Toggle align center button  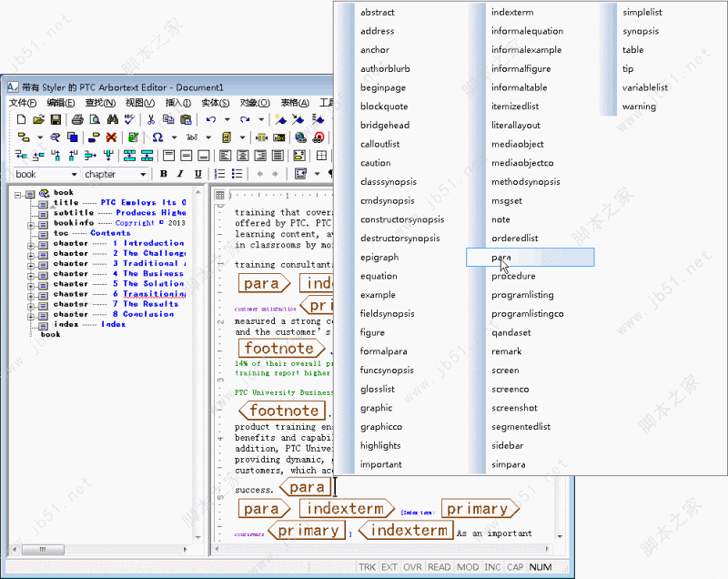point(242,156)
